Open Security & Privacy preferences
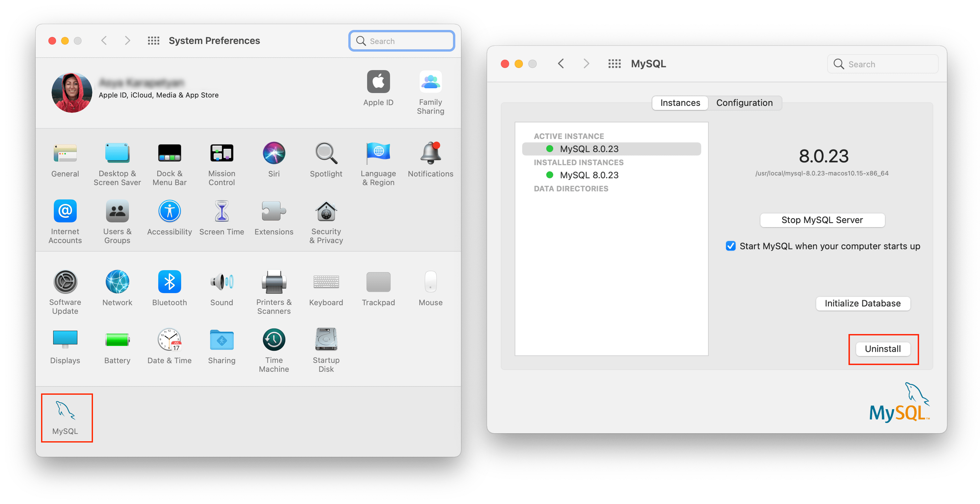 [x=326, y=222]
